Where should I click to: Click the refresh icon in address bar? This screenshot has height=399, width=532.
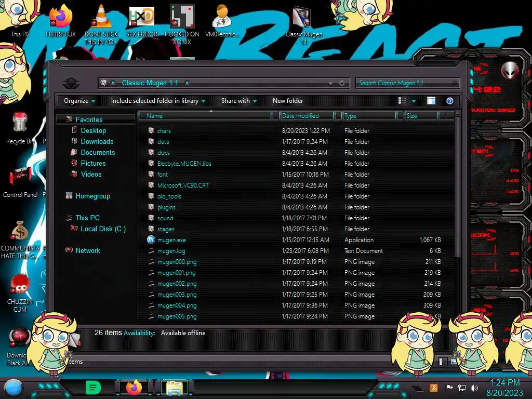(342, 83)
